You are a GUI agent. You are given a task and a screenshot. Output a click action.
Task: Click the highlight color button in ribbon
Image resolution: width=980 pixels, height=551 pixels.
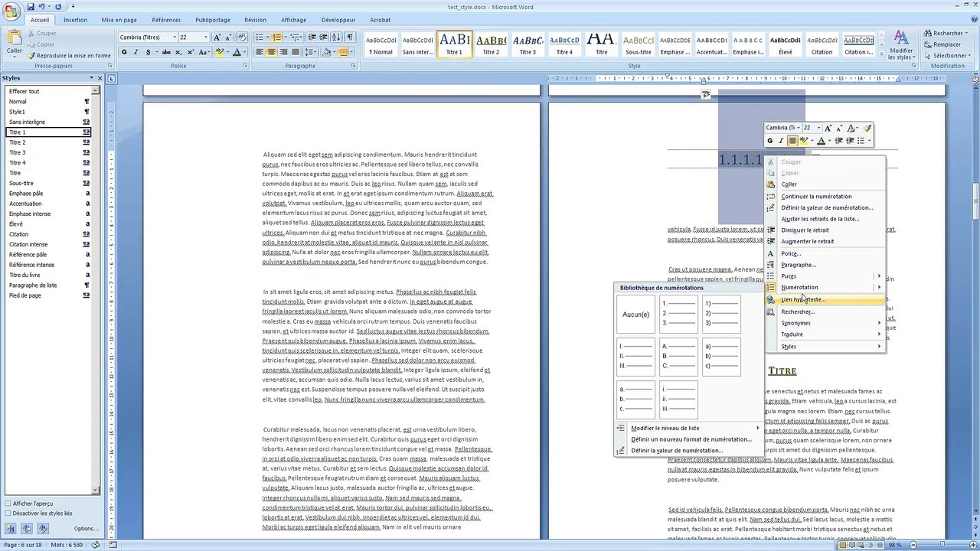point(220,52)
